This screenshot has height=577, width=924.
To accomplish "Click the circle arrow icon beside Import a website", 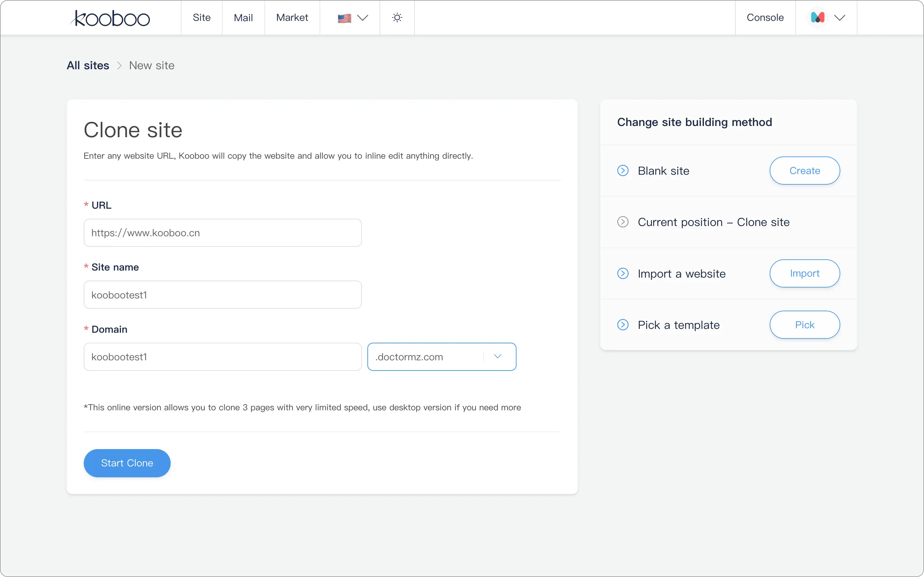I will coord(623,273).
